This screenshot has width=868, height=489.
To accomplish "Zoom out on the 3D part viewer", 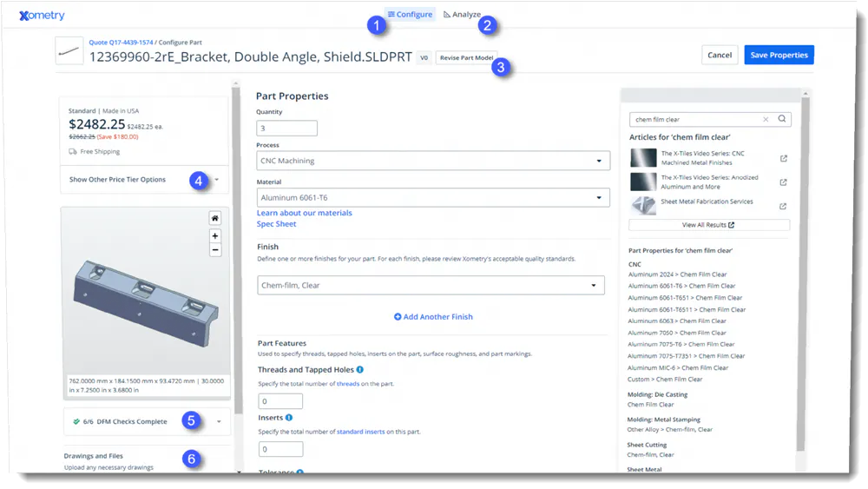I will point(214,250).
